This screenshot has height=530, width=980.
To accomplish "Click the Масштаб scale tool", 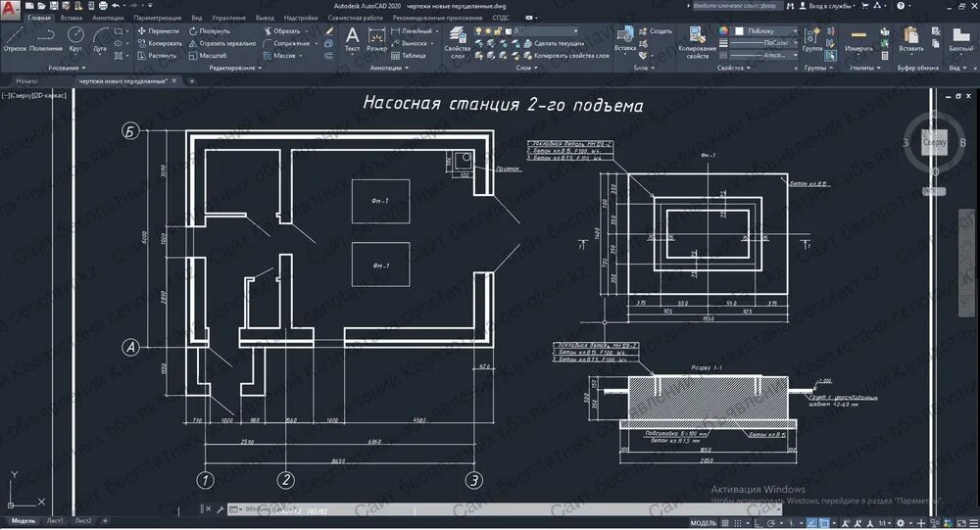I will [x=208, y=56].
